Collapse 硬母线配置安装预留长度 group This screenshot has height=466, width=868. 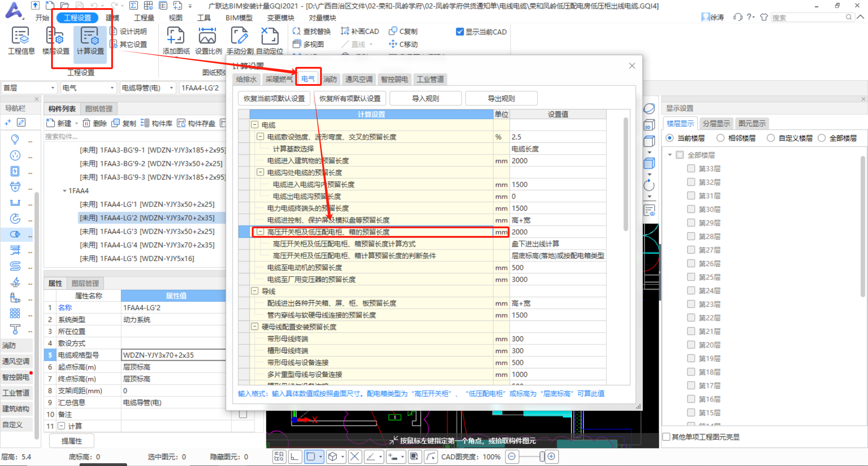(255, 326)
